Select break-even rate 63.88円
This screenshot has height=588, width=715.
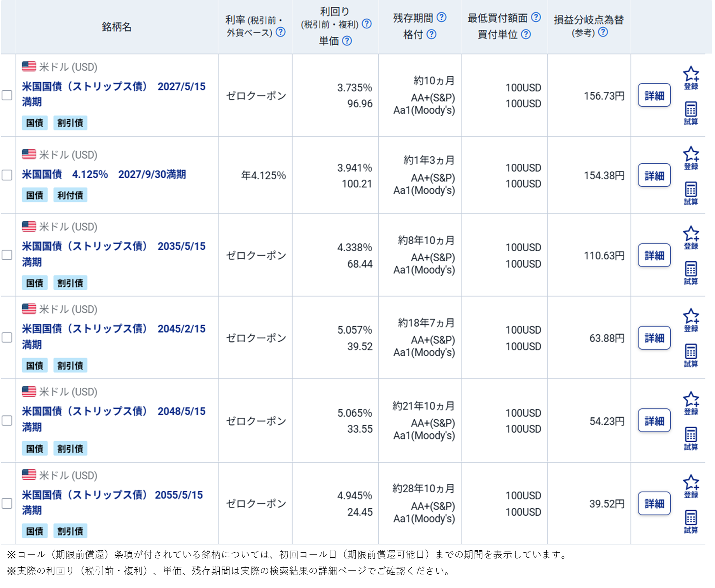(x=607, y=338)
